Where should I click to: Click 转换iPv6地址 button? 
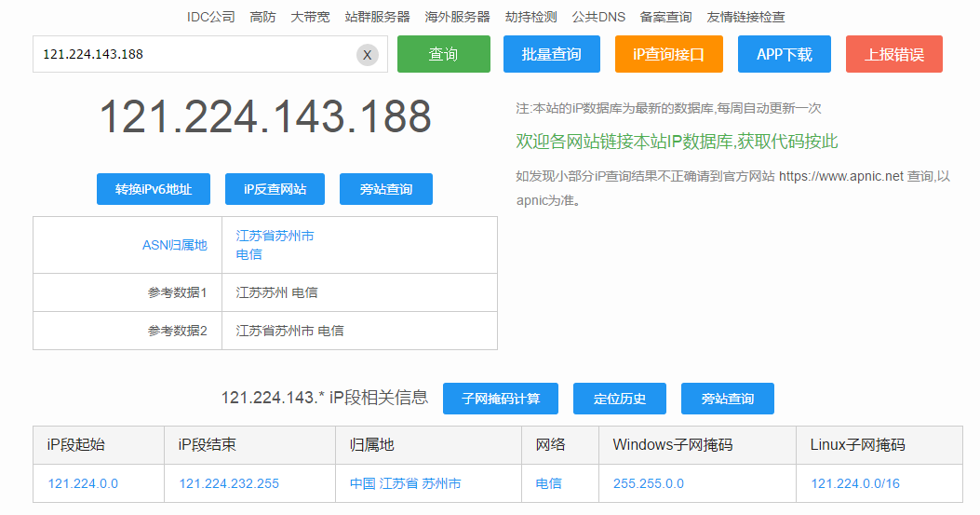coord(154,189)
